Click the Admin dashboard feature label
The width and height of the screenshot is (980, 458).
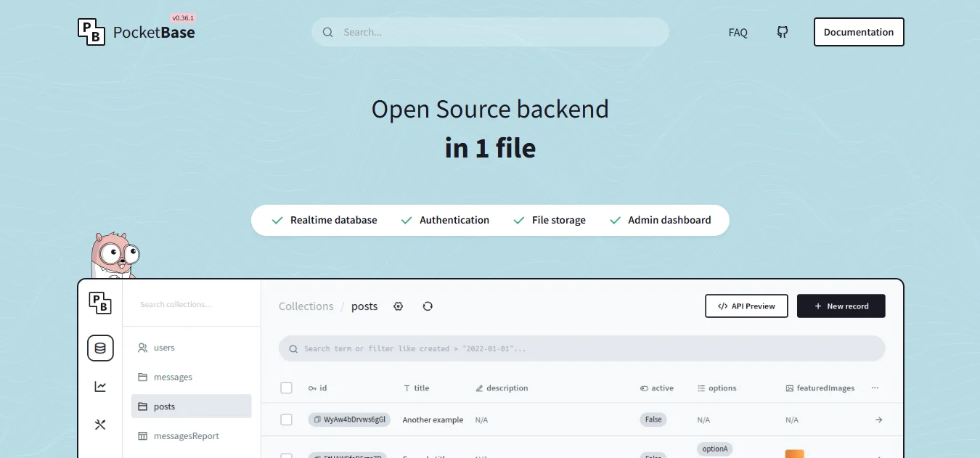669,220
